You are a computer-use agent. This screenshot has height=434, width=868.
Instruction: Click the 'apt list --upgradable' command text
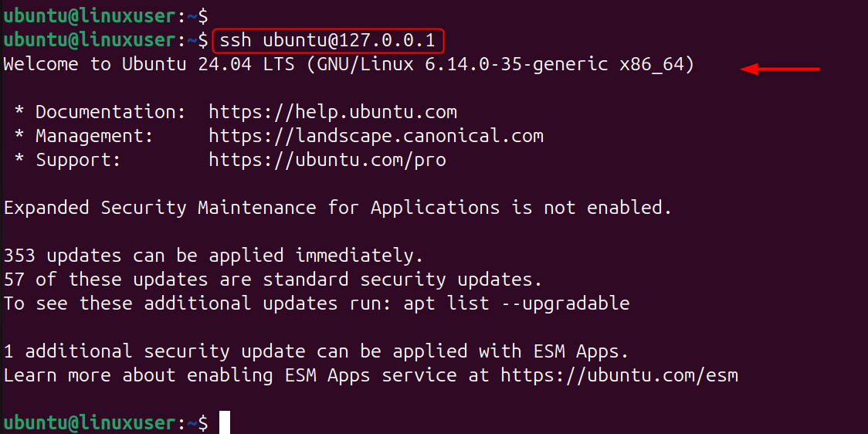pyautogui.click(x=516, y=303)
